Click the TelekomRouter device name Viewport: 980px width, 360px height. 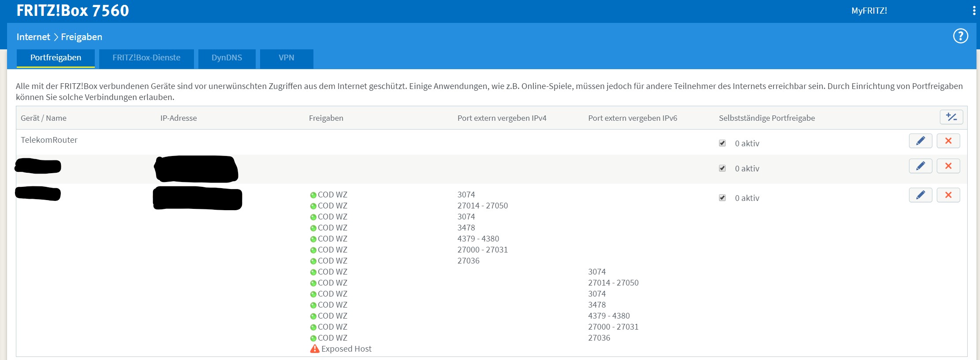[49, 140]
